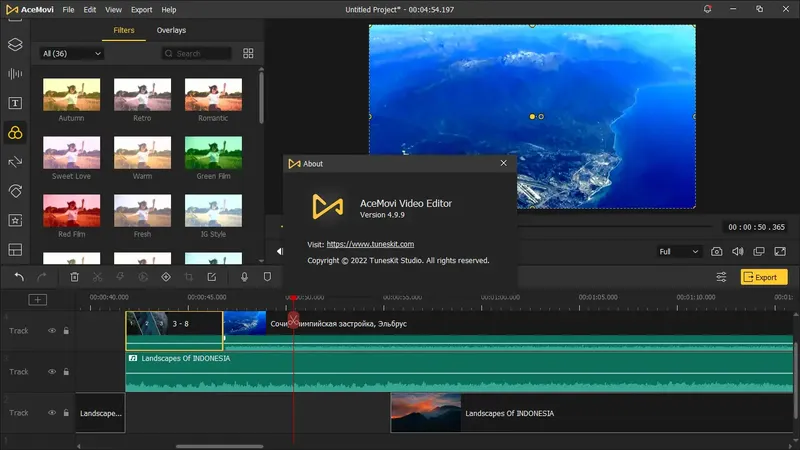Open the tuneskit.com link in About dialog
The height and width of the screenshot is (450, 800).
coord(370,244)
